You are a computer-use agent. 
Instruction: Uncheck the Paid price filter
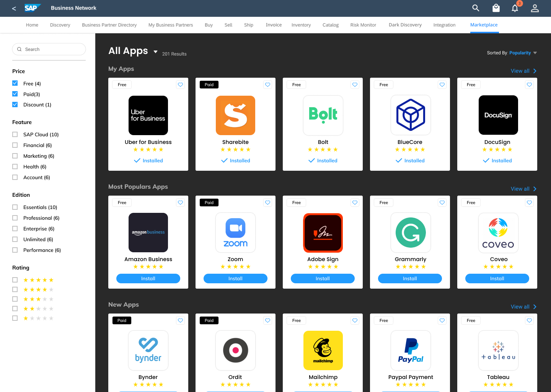click(x=15, y=94)
